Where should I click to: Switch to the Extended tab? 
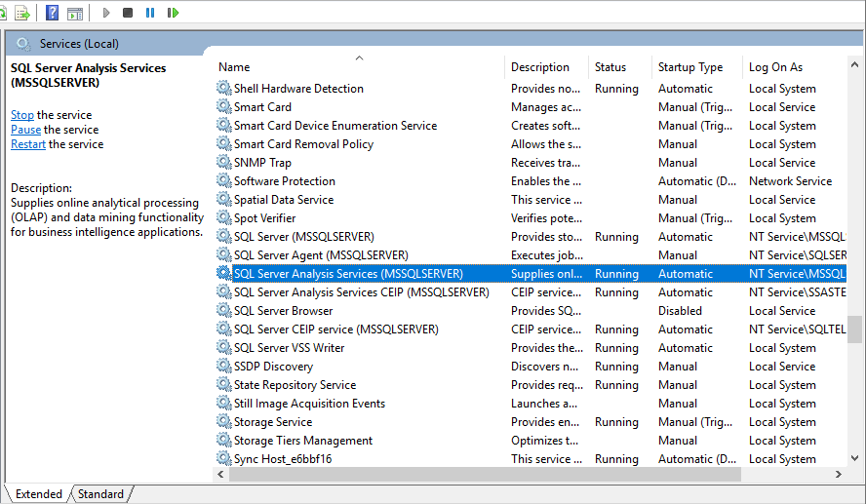coord(39,494)
